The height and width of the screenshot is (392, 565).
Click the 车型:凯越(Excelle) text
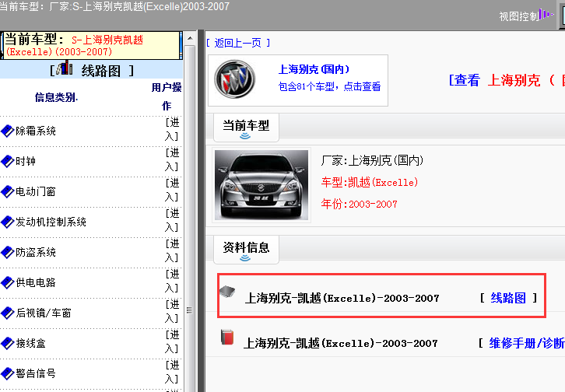[370, 182]
